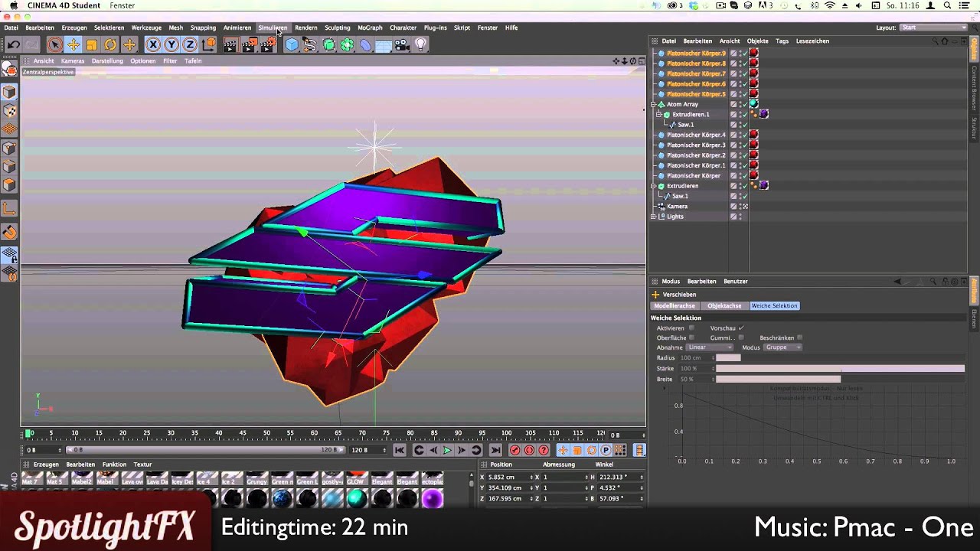Click the play forward button
This screenshot has width=980, height=551.
tap(447, 451)
